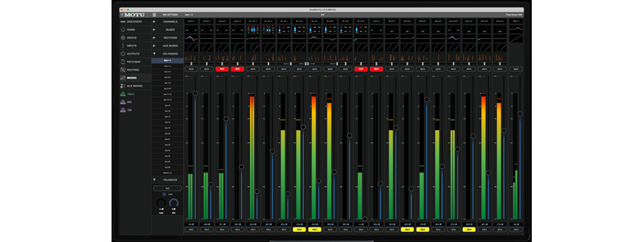Mute the second channel strip
Image resolution: width=644 pixels, height=242 pixels.
coord(207,69)
